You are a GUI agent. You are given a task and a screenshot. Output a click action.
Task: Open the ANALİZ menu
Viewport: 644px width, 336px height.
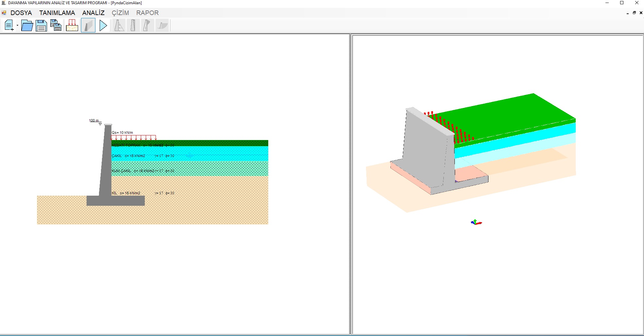coord(93,13)
